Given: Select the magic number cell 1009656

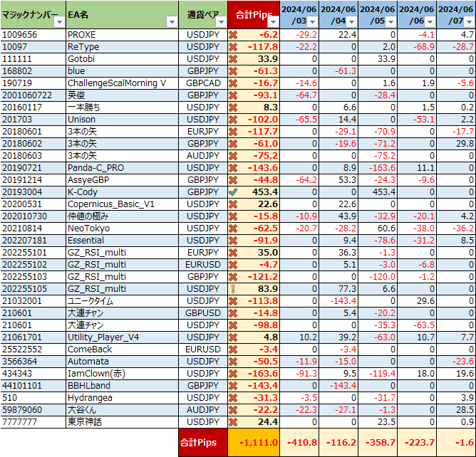Looking at the screenshot, I should pyautogui.click(x=33, y=35).
